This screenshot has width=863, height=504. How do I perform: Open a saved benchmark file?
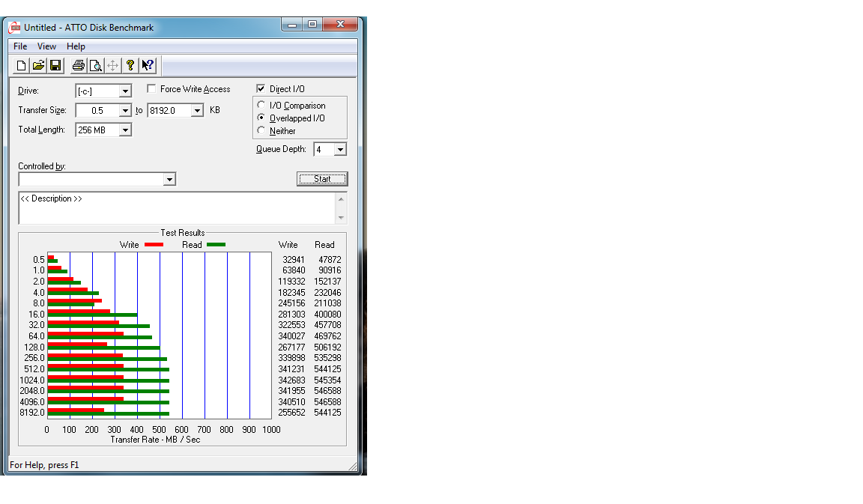pyautogui.click(x=38, y=66)
